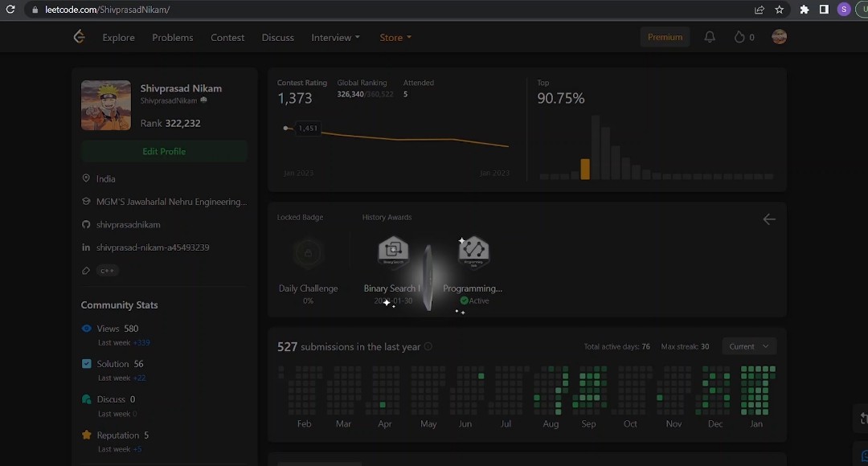Click the streak fire icon

click(739, 37)
